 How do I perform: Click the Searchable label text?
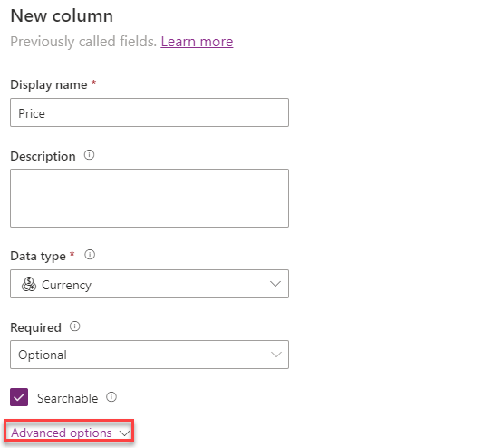pos(68,398)
